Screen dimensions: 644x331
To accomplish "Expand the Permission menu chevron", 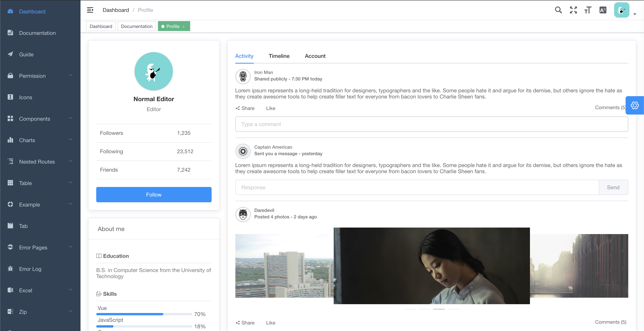I will [x=71, y=75].
